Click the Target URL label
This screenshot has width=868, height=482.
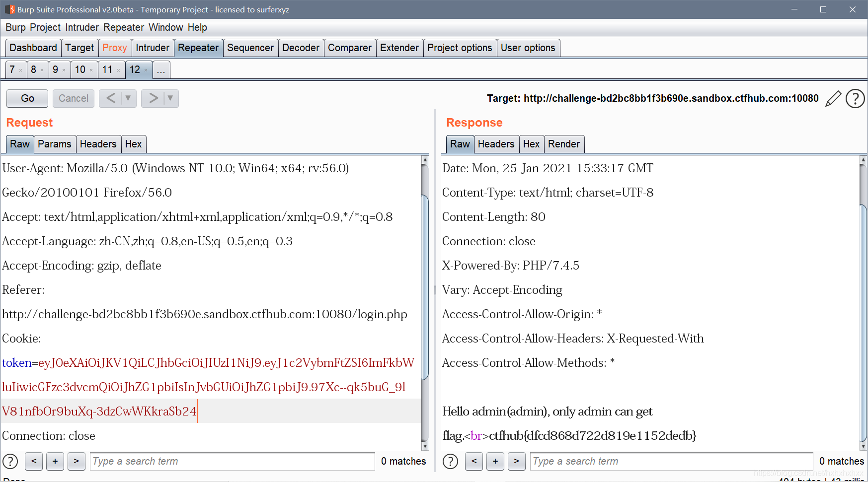(653, 98)
